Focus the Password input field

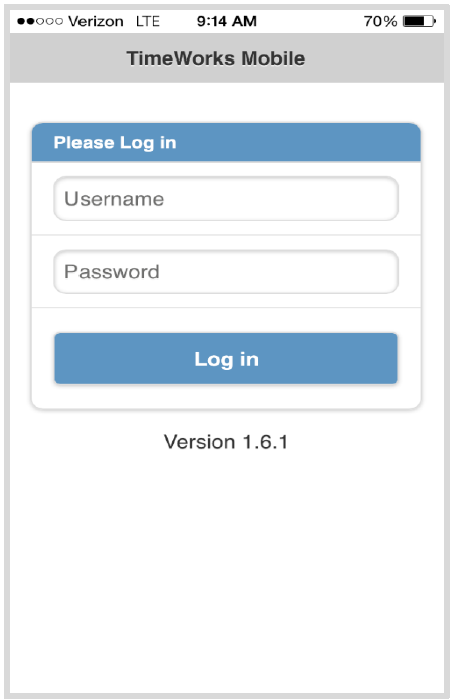(226, 272)
